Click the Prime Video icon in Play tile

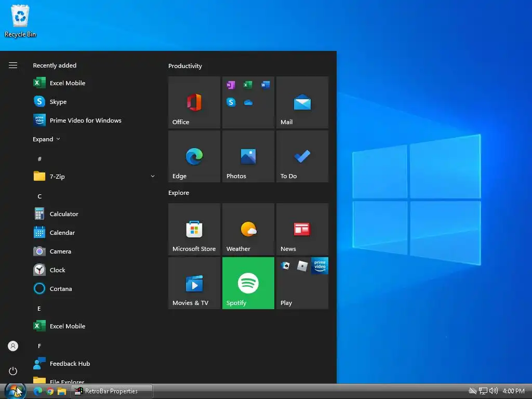point(320,265)
